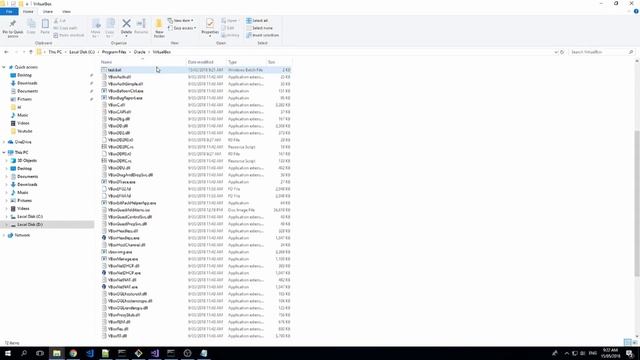640x360 pixels.
Task: Click the Refresh icon beside the address bar
Action: 562,52
